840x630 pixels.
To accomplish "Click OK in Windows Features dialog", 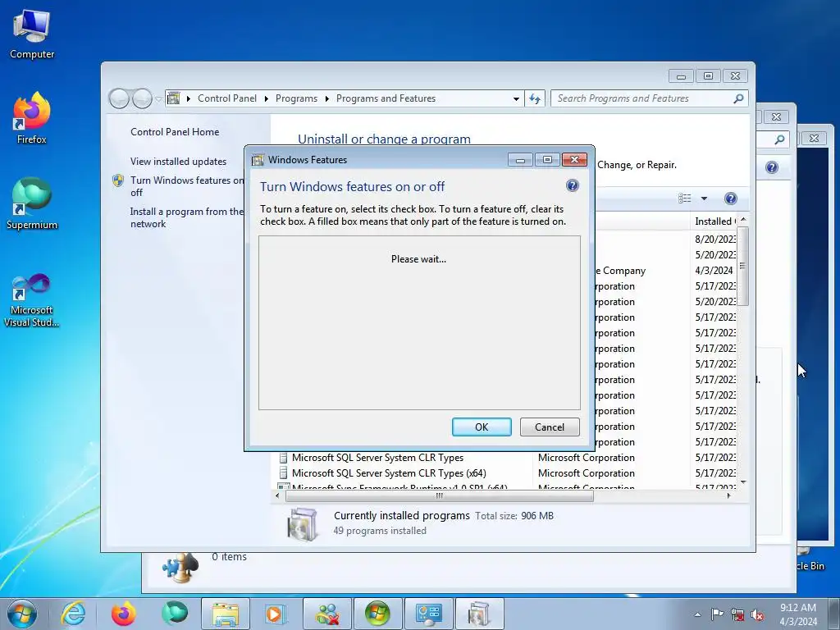I will 482,427.
